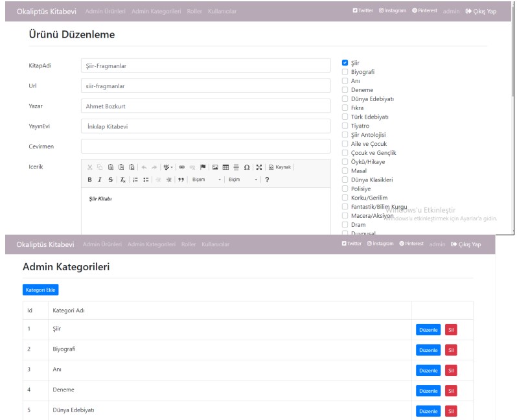Uncheck the Şiir category checkbox
Viewport: 517px width, 420px height.
click(x=345, y=63)
